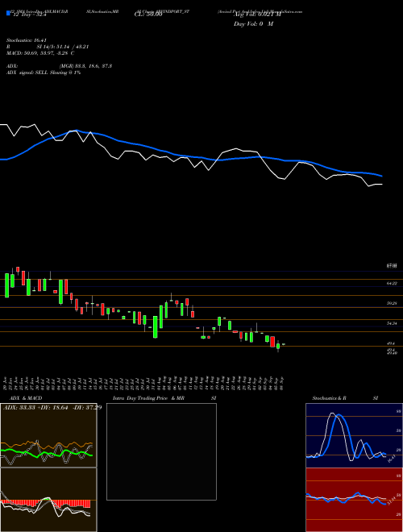The height and width of the screenshot is (532, 403).
Task: Click the 'Stochastics & RSI' panel title
Action: tap(345, 398)
